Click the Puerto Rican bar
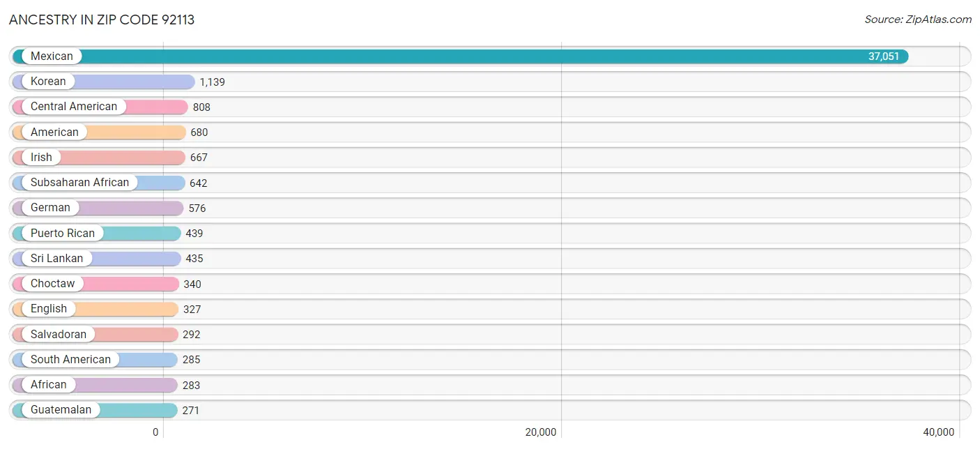 (143, 233)
